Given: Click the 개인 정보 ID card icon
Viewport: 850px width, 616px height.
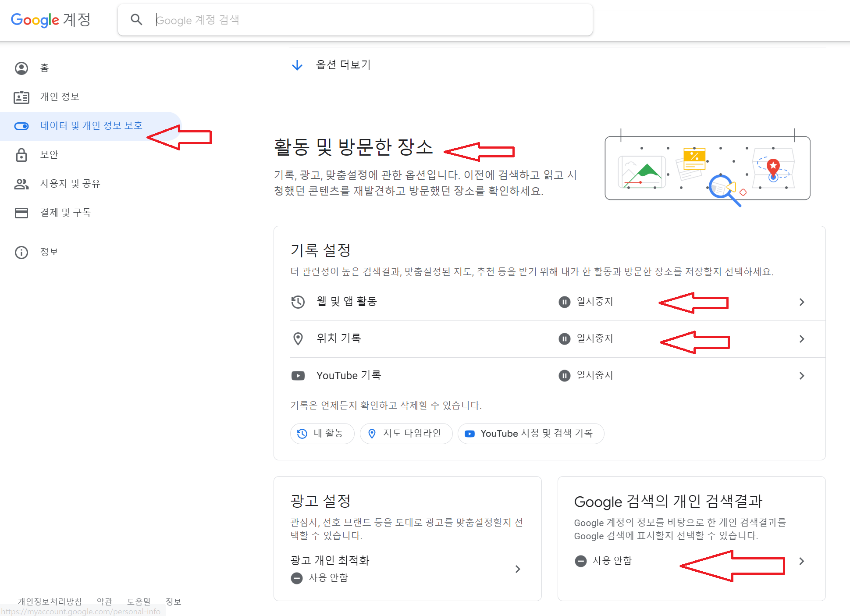Looking at the screenshot, I should click(x=21, y=97).
